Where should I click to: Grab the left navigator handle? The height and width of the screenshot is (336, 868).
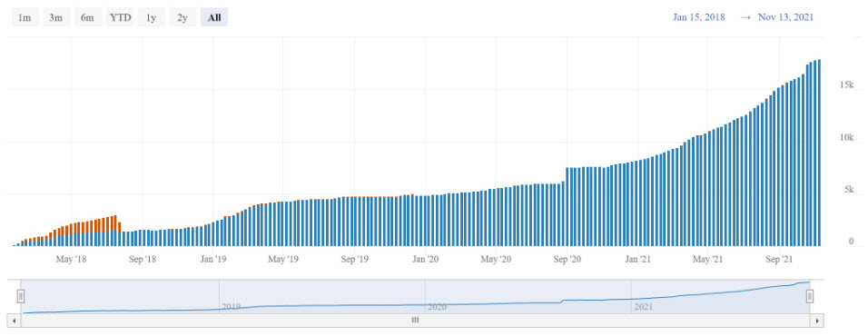pos(21,297)
